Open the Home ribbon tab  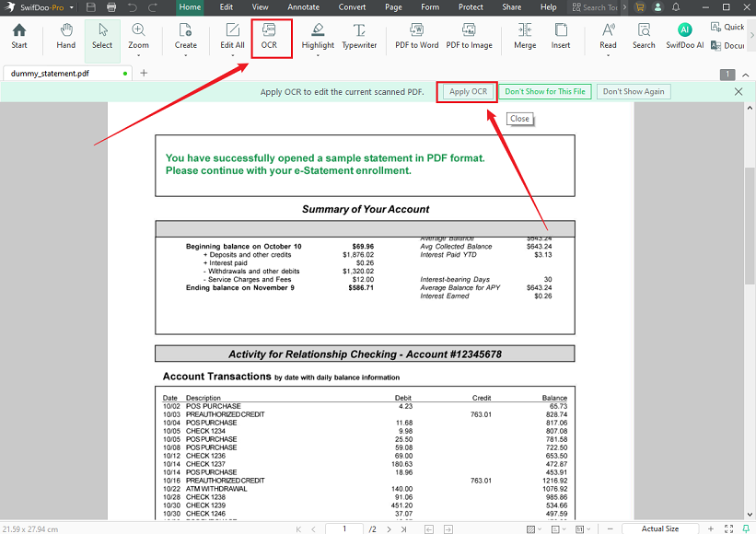tap(190, 7)
